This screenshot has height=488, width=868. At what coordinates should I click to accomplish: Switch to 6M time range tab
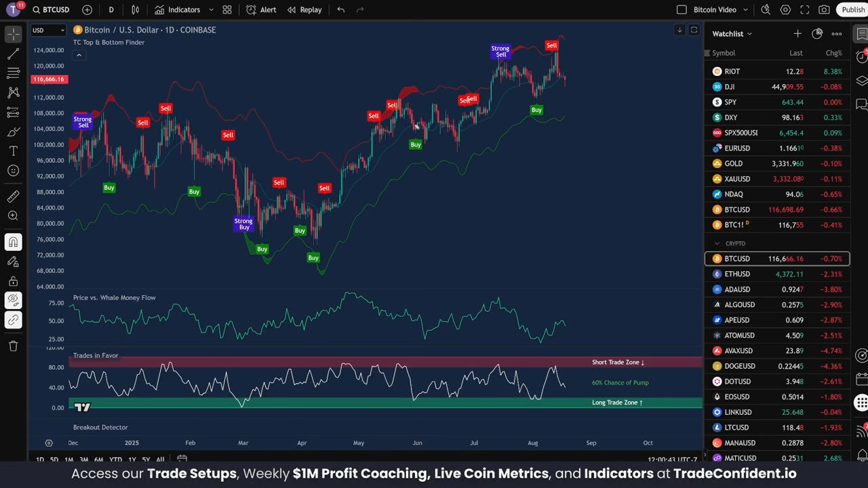[x=99, y=460]
